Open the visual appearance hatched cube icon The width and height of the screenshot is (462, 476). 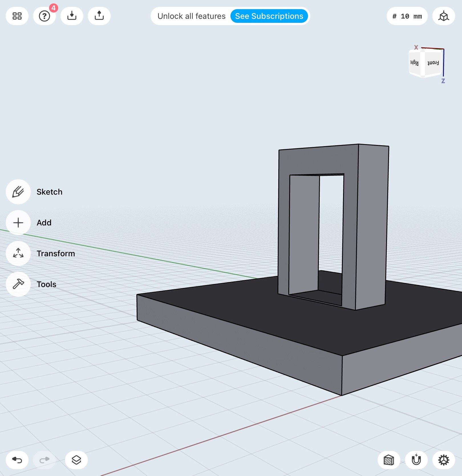(389, 460)
